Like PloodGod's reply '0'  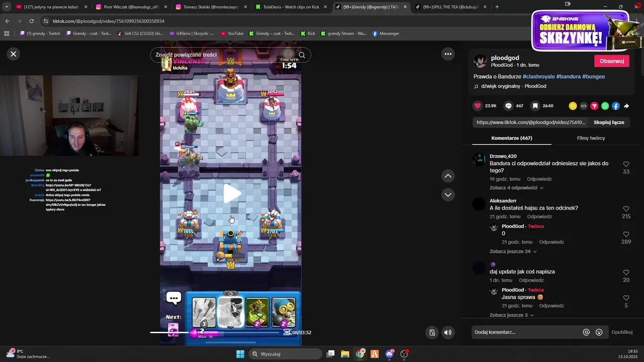[626, 234]
